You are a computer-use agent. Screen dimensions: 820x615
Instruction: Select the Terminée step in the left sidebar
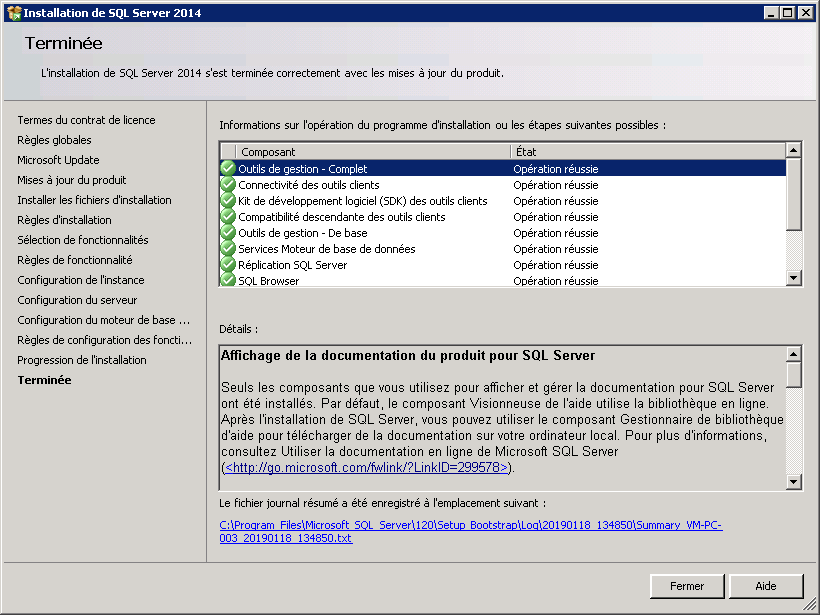click(44, 380)
